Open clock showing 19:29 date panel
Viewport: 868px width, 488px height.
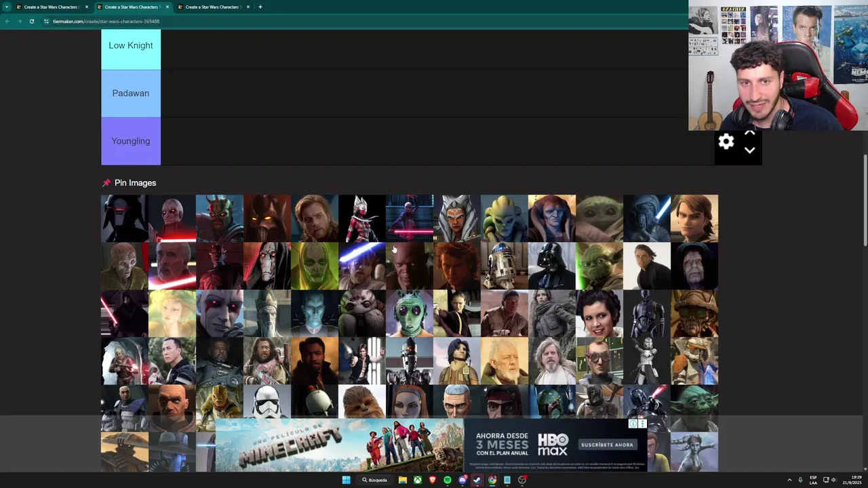pos(853,480)
